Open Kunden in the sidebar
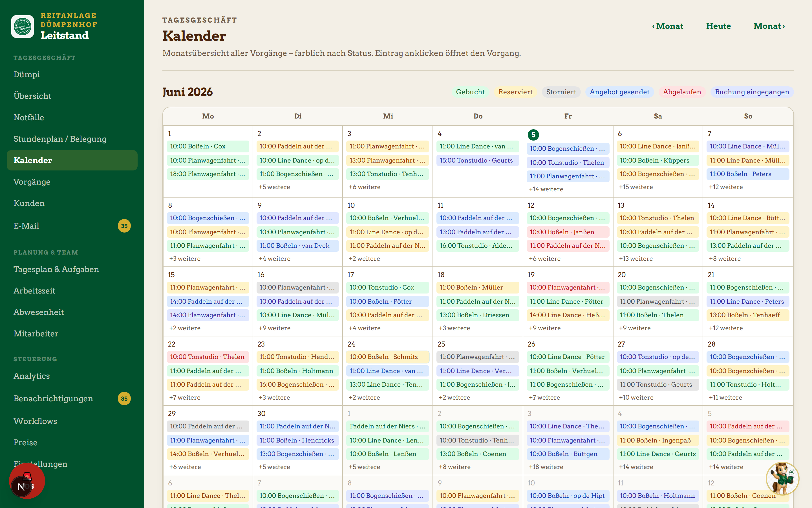 pyautogui.click(x=72, y=203)
